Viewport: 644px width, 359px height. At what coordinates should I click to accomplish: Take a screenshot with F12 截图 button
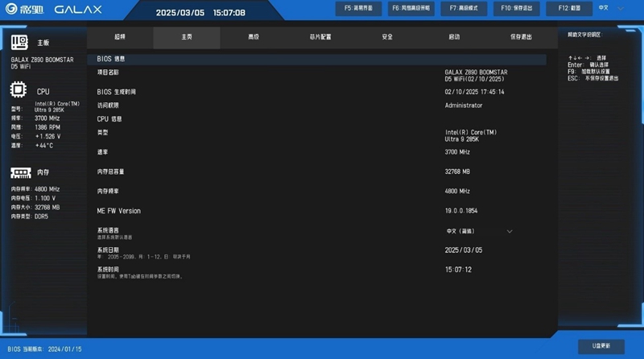[569, 8]
